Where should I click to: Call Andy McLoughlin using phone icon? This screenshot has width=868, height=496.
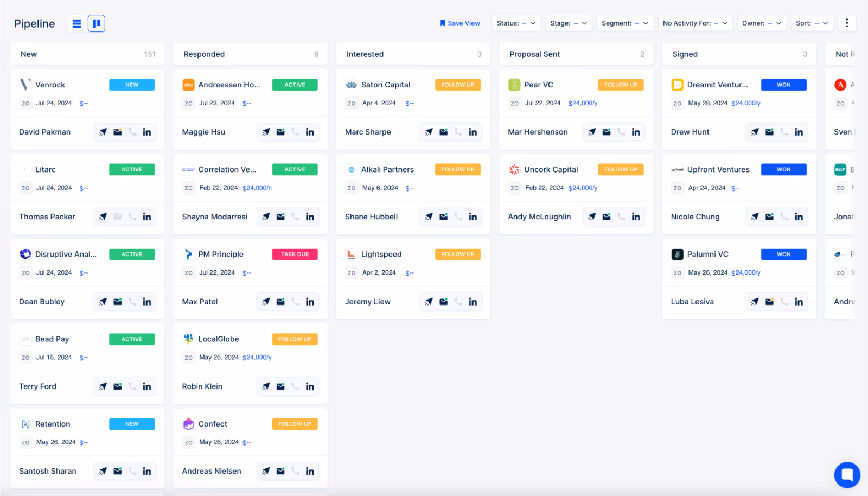click(621, 217)
